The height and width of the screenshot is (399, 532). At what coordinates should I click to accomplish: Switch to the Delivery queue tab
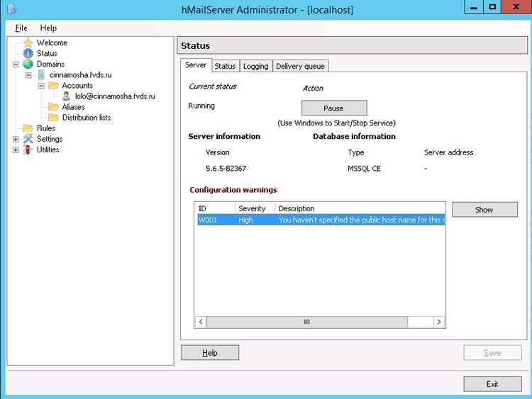300,66
